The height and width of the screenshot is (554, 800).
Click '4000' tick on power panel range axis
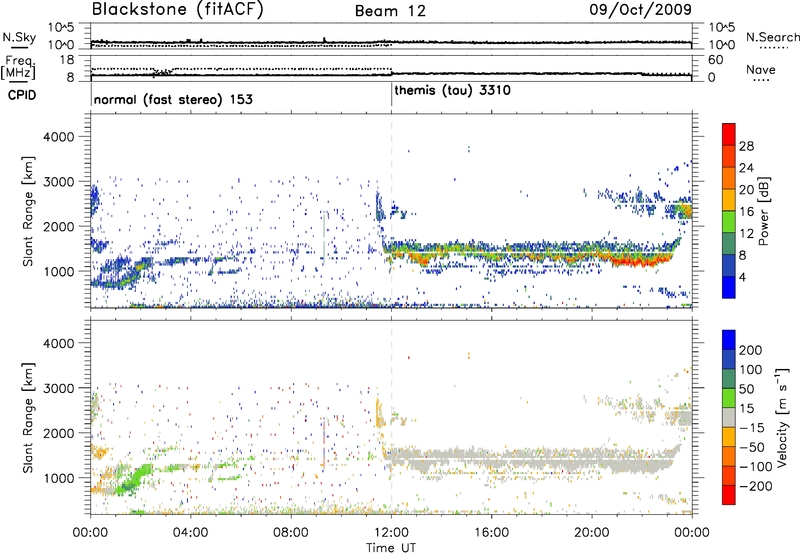[x=58, y=137]
